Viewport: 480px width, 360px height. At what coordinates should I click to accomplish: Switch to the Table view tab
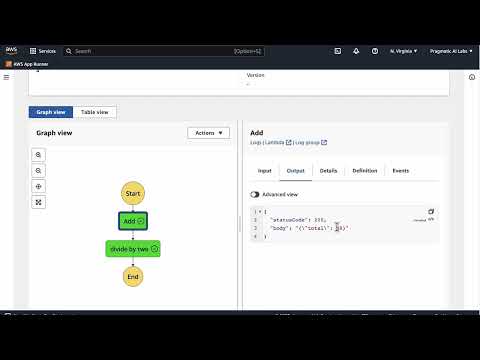pyautogui.click(x=95, y=112)
